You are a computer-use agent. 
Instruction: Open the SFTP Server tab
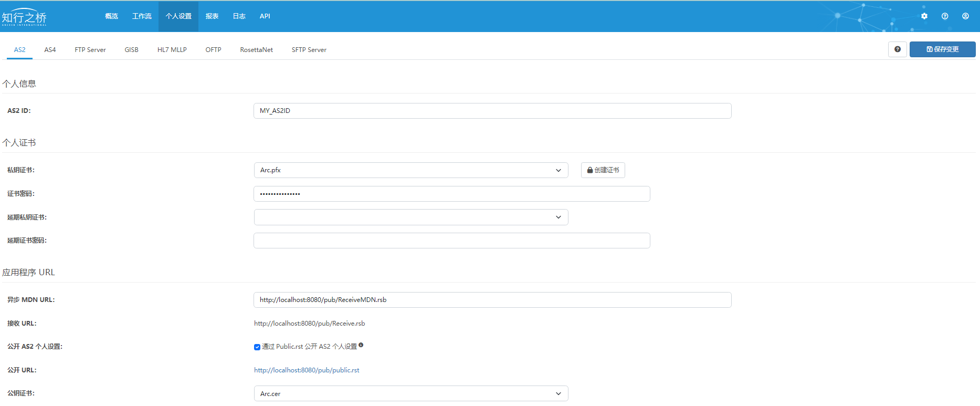(x=309, y=50)
